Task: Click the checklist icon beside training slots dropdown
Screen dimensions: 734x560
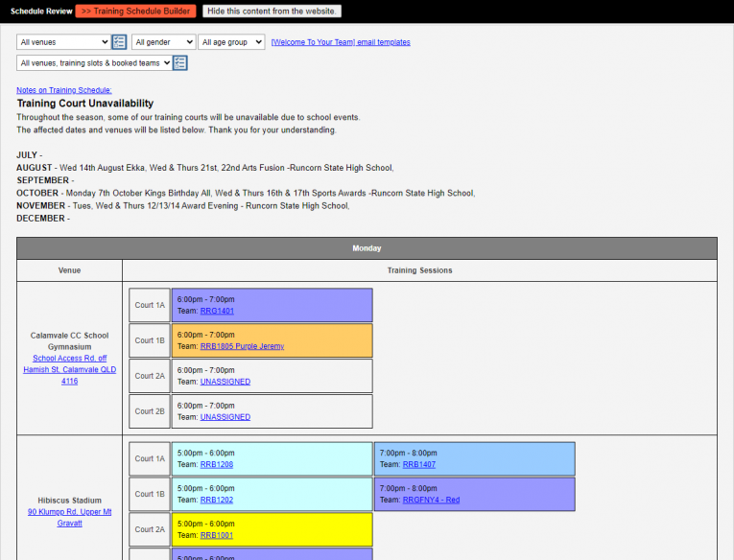Action: coord(180,63)
